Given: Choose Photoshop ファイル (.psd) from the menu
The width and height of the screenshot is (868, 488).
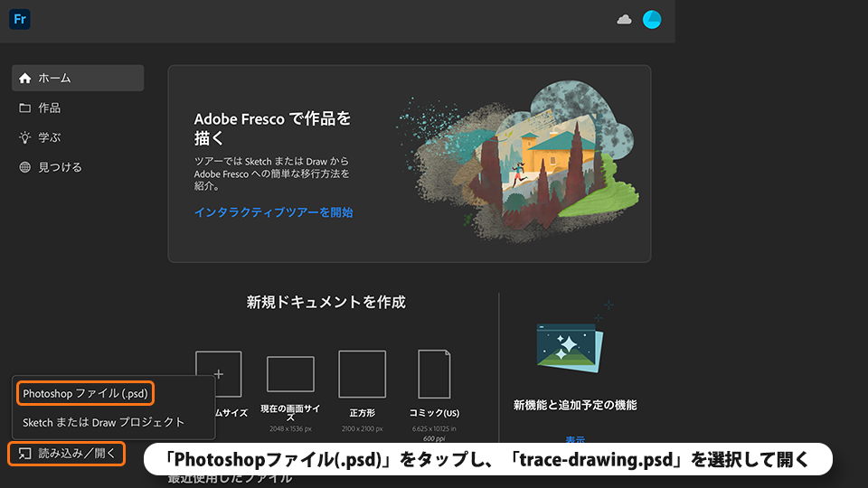Looking at the screenshot, I should pyautogui.click(x=85, y=393).
